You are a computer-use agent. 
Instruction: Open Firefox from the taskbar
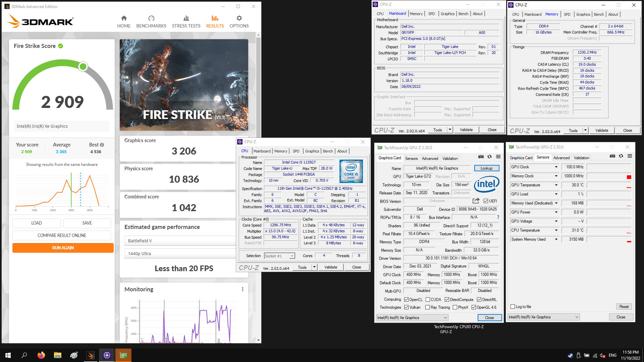(41, 355)
